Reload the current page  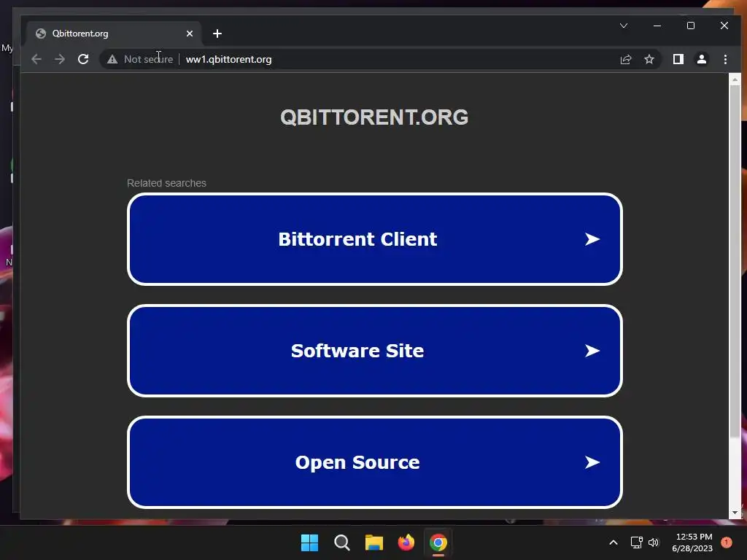click(x=83, y=59)
